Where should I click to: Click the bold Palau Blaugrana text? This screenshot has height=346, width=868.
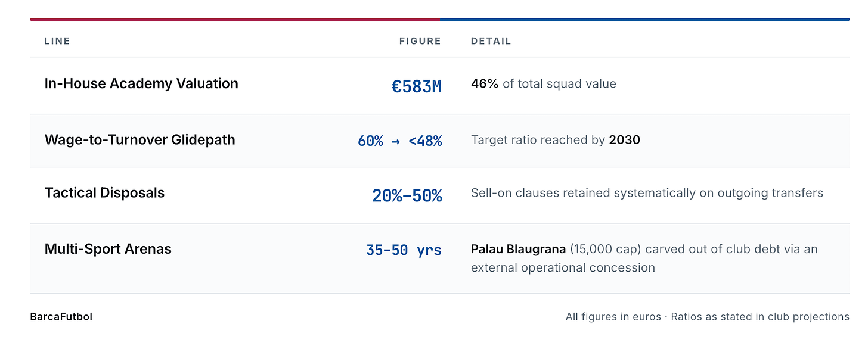coord(519,249)
